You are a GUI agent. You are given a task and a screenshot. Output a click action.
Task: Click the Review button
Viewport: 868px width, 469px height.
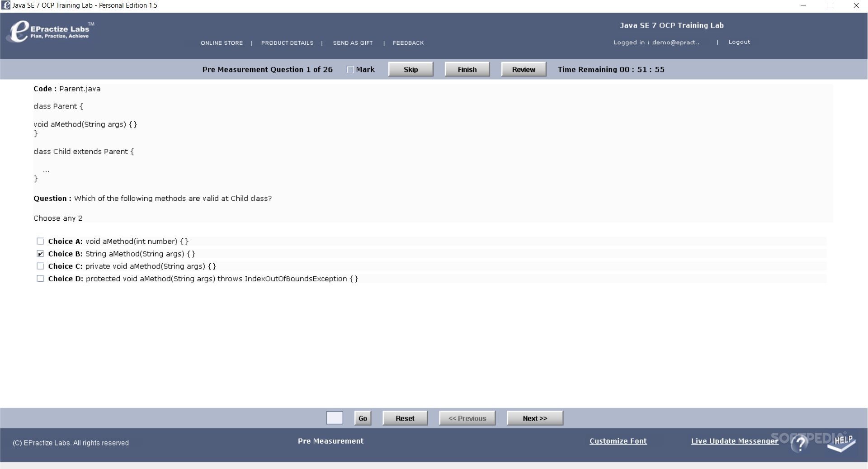click(524, 69)
